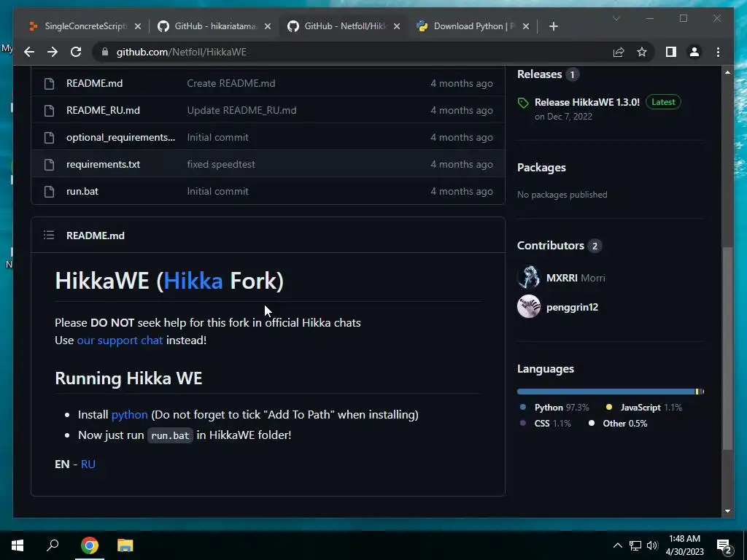Open 'Update README_RU.md' commit
Screen dimensions: 747x560
241,111
